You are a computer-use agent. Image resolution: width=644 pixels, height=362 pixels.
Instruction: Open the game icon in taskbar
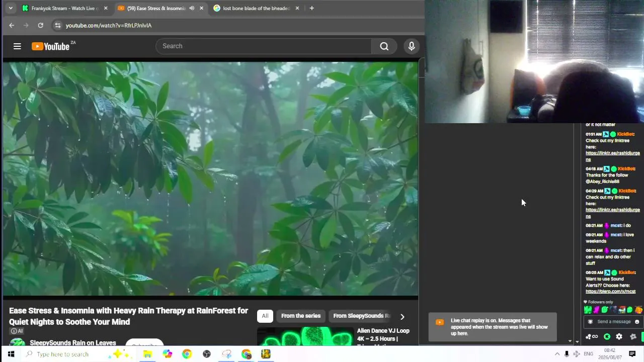(266, 354)
